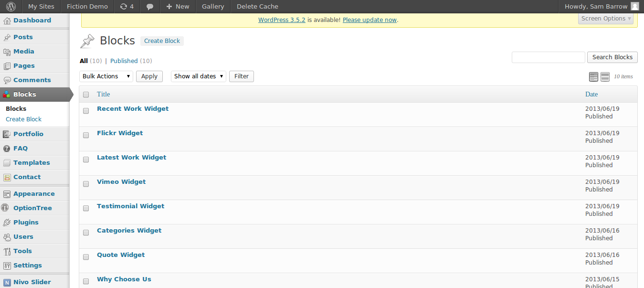Click the Apply button
Viewport: 644px width, 288px height.
[149, 76]
